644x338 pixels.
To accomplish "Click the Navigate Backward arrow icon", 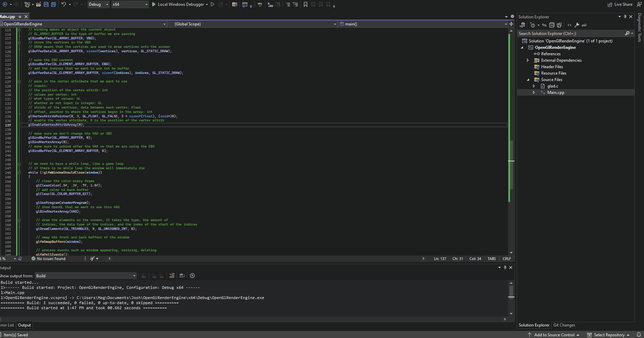I will coord(4,5).
